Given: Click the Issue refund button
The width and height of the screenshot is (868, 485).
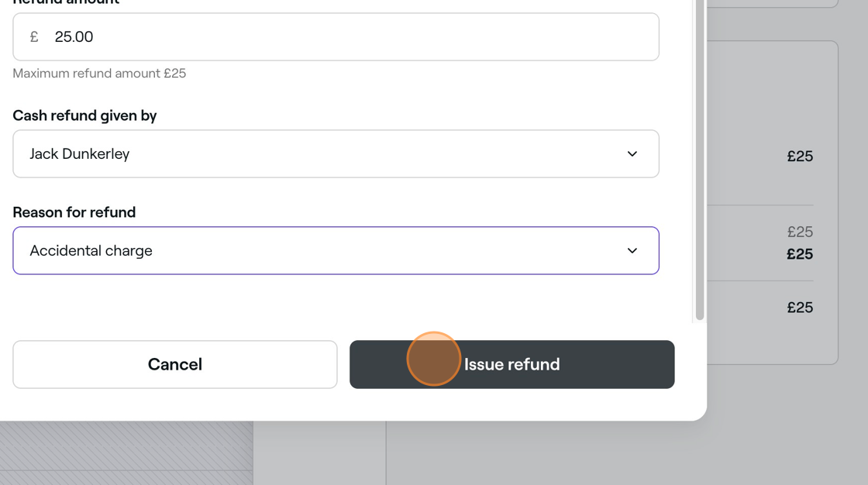Looking at the screenshot, I should (512, 364).
